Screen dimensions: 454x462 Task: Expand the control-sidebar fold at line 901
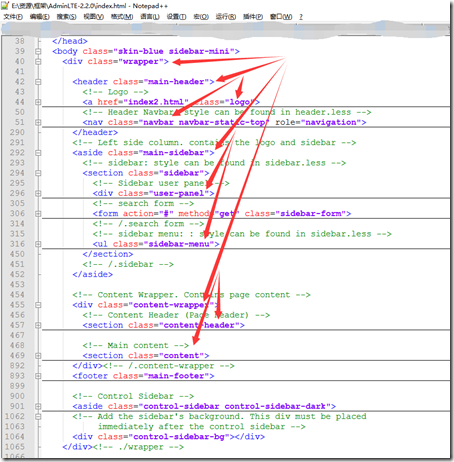click(38, 406)
